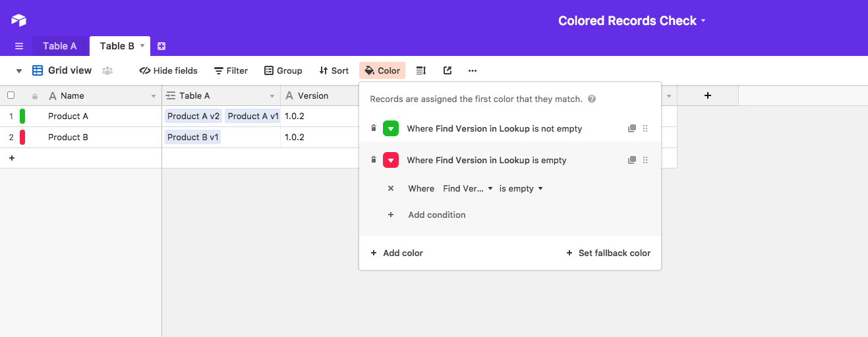The width and height of the screenshot is (868, 337).
Task: Open the Filter menu
Action: [231, 70]
